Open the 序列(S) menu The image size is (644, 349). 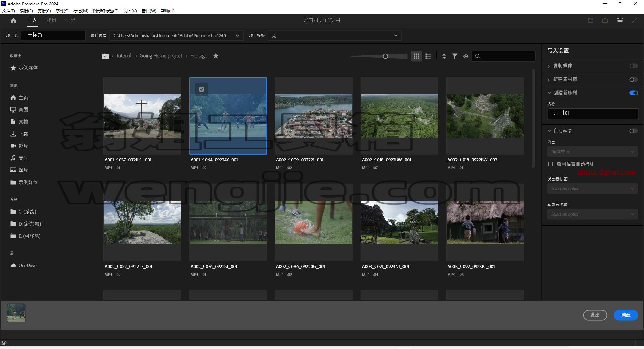(x=62, y=11)
